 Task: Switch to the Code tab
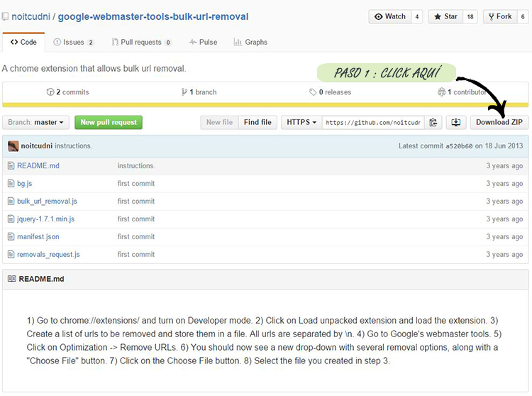pyautogui.click(x=23, y=42)
